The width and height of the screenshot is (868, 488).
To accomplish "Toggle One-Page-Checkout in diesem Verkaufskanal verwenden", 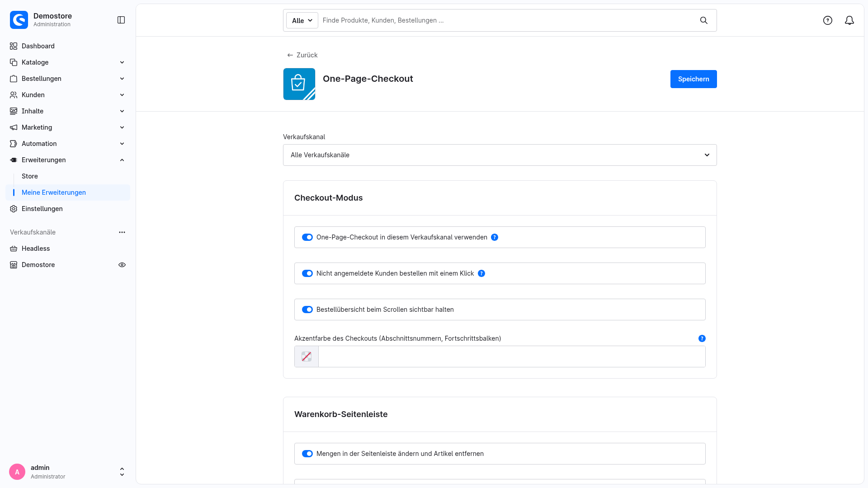I will (307, 237).
